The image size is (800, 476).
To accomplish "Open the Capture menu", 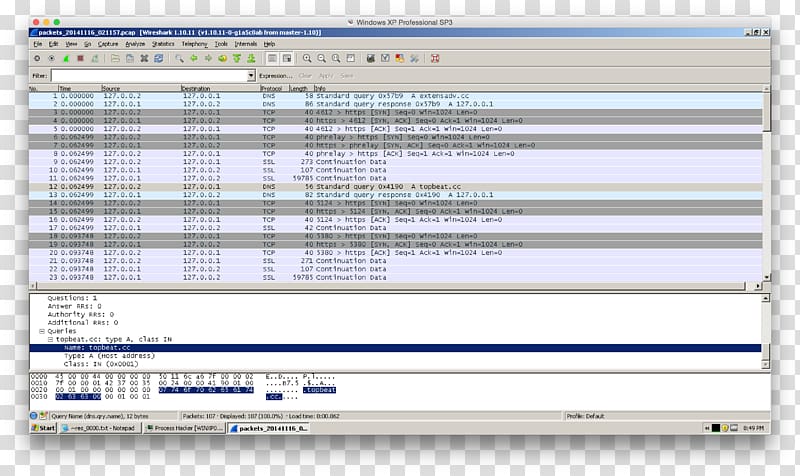I will click(x=108, y=44).
